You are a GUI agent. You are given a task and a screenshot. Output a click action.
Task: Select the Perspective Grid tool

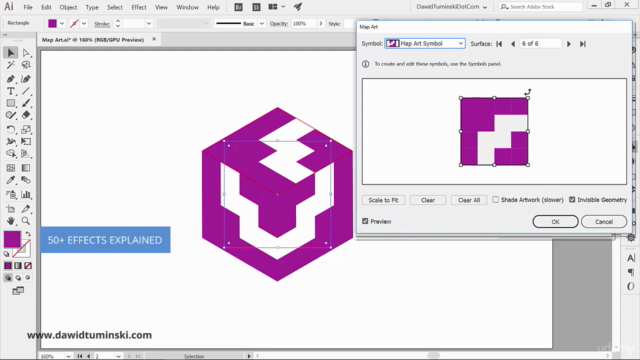tap(26, 154)
